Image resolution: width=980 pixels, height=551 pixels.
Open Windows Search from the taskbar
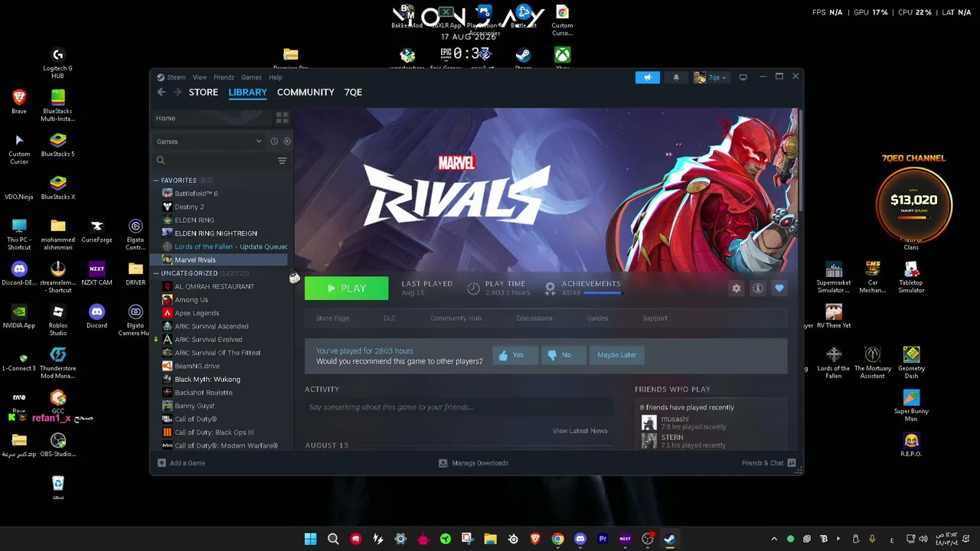point(333,539)
